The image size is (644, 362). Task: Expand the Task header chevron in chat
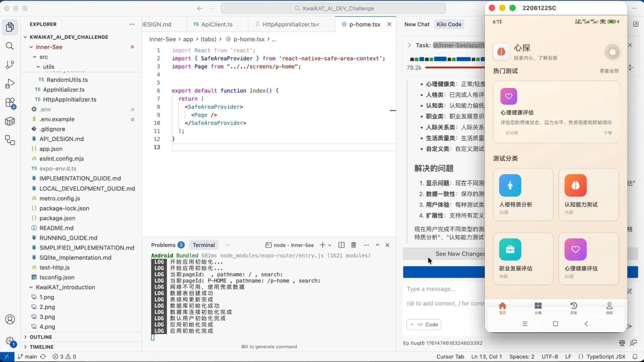point(409,45)
